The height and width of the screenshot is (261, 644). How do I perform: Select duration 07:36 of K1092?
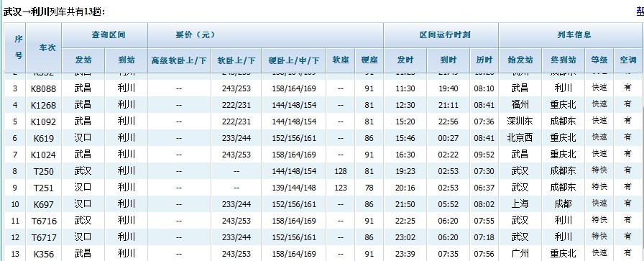point(484,122)
